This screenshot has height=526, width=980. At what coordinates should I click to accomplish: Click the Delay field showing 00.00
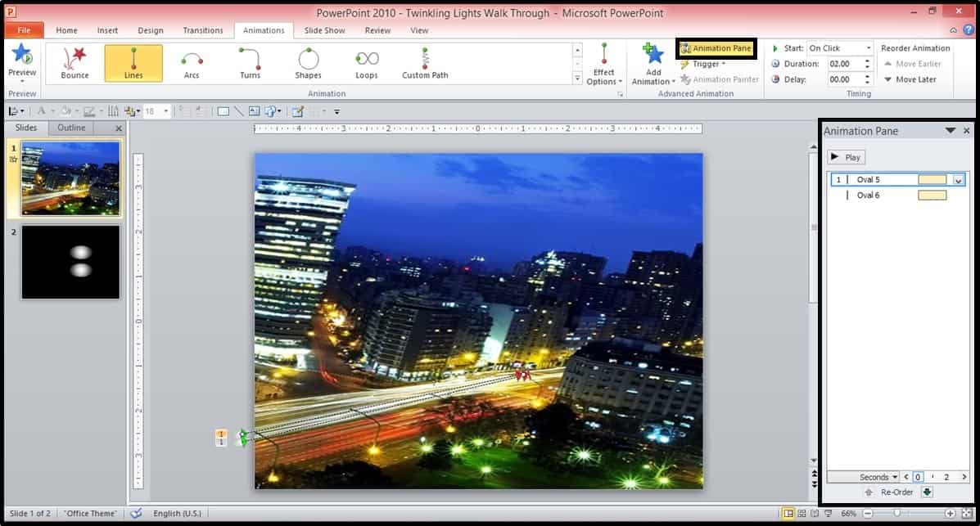[844, 79]
